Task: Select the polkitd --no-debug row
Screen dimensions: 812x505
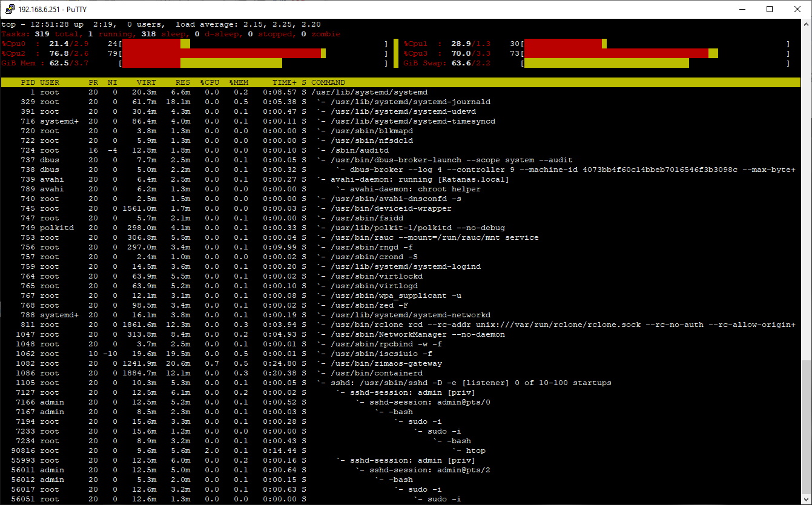Action: click(x=400, y=228)
